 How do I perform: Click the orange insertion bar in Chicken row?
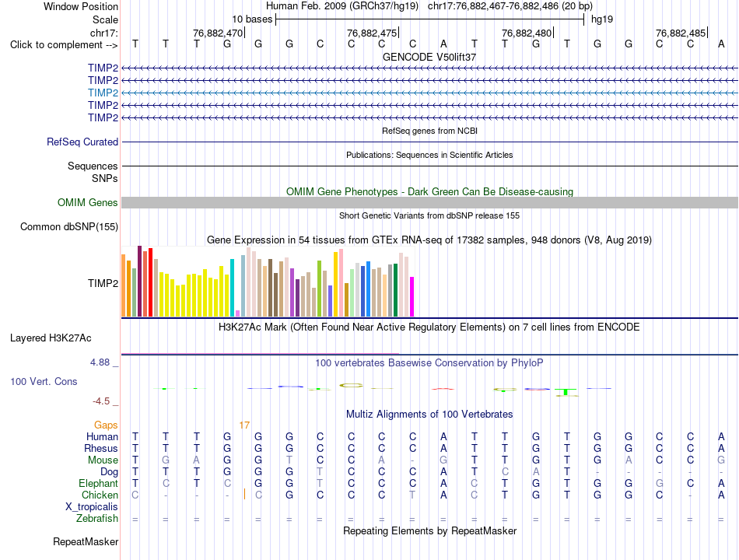[244, 494]
